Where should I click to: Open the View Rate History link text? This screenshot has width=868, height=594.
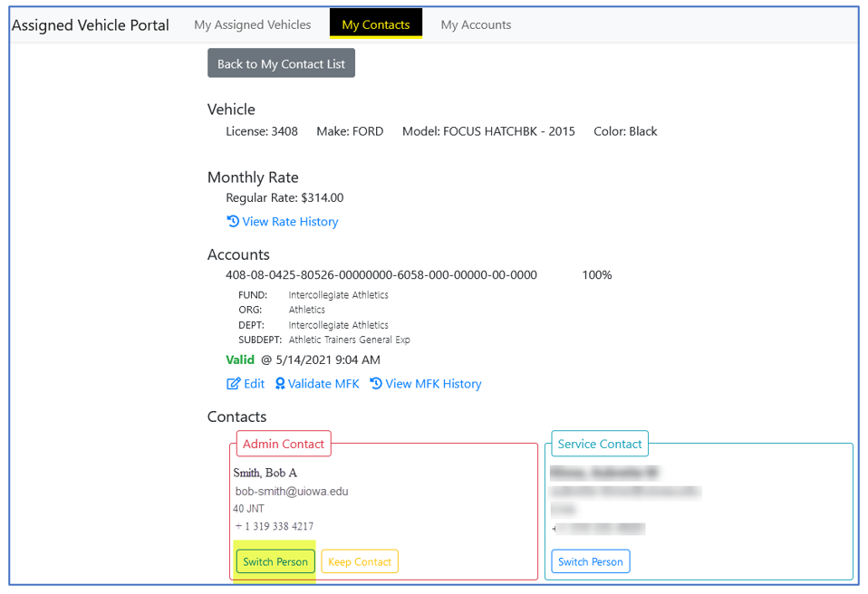point(290,222)
